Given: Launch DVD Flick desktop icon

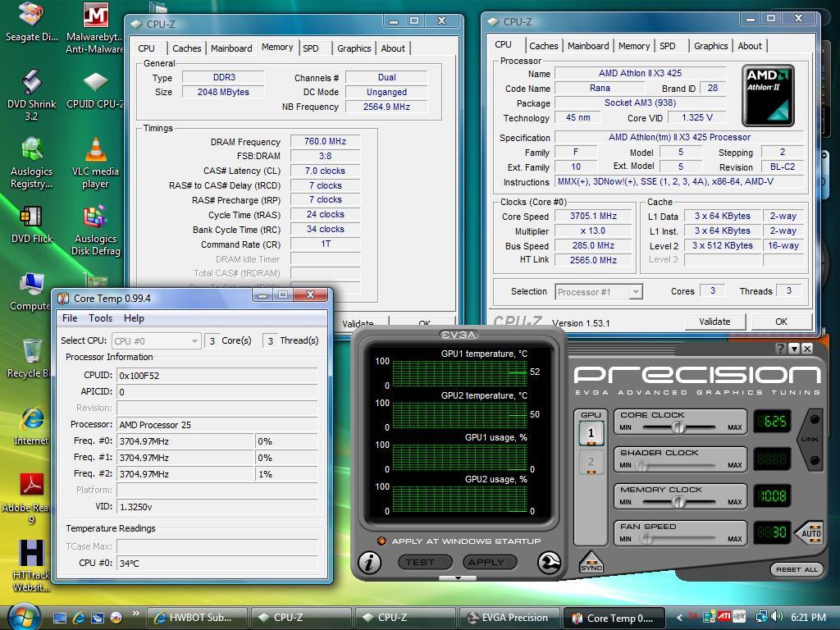Looking at the screenshot, I should (x=31, y=224).
